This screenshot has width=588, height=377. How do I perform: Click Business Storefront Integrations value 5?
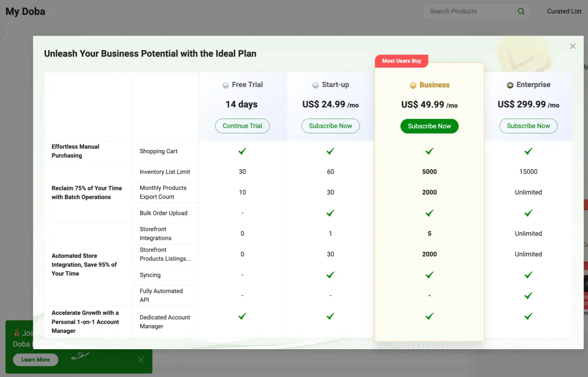pyautogui.click(x=430, y=233)
